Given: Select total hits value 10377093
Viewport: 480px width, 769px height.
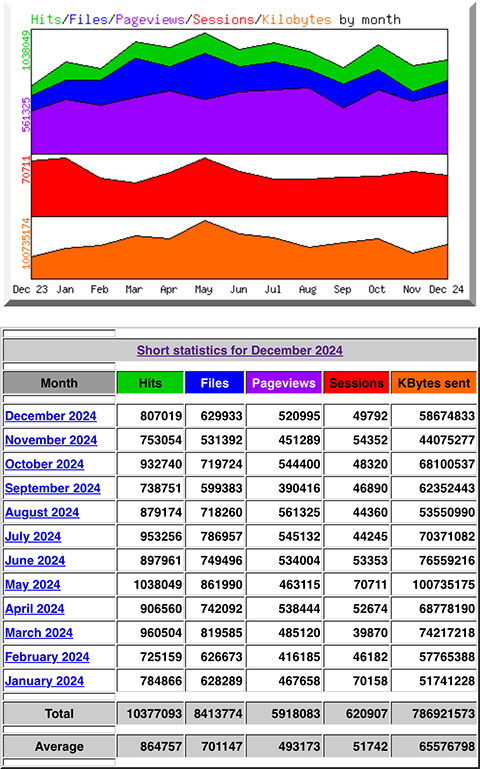Looking at the screenshot, I should click(x=154, y=714).
